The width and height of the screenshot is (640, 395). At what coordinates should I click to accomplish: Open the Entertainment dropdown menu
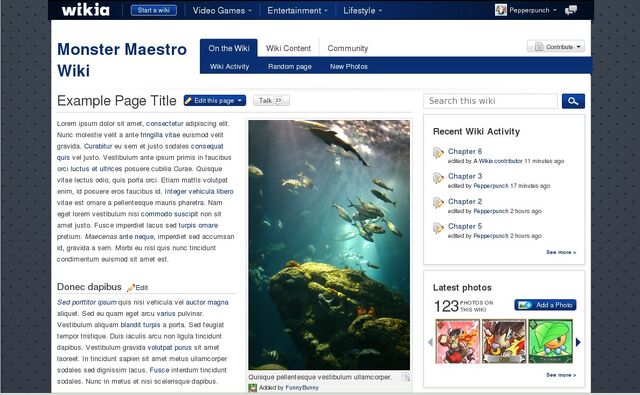[x=297, y=11]
